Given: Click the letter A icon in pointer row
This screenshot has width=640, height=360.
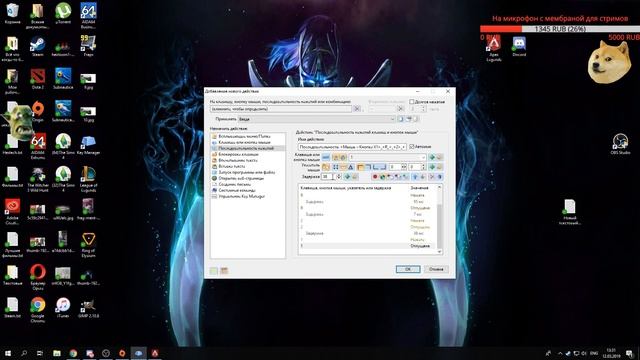Looking at the screenshot, I should click(x=351, y=167).
